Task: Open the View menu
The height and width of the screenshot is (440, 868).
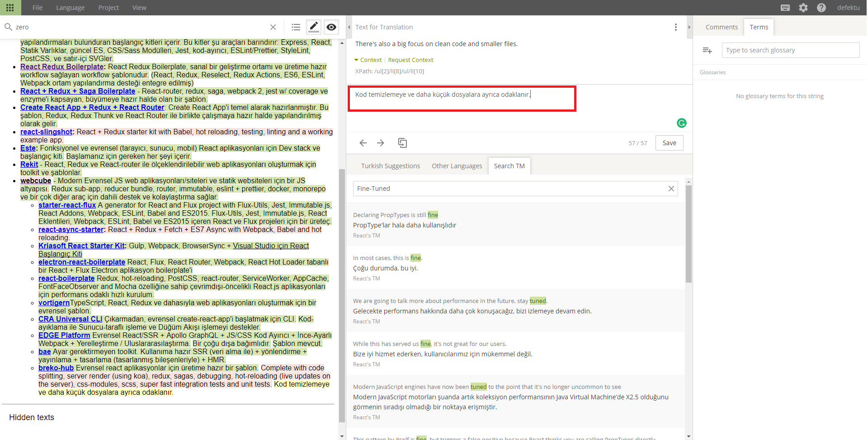Action: tap(139, 8)
